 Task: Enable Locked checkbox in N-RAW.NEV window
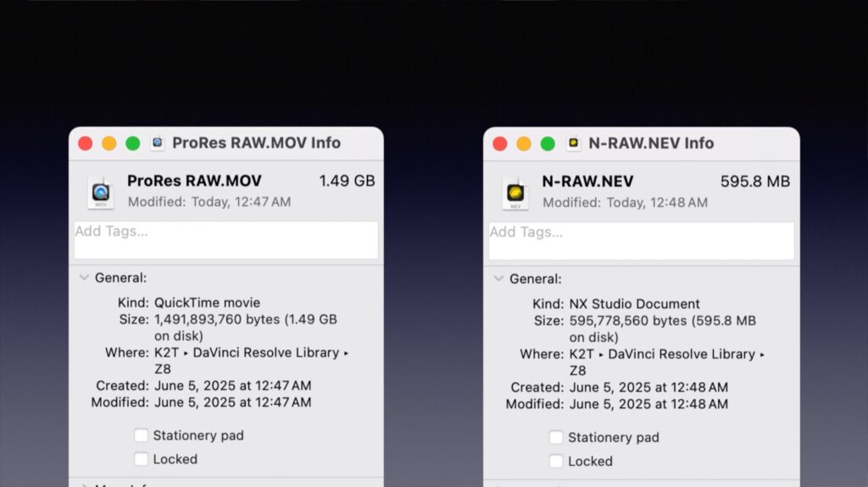point(556,461)
